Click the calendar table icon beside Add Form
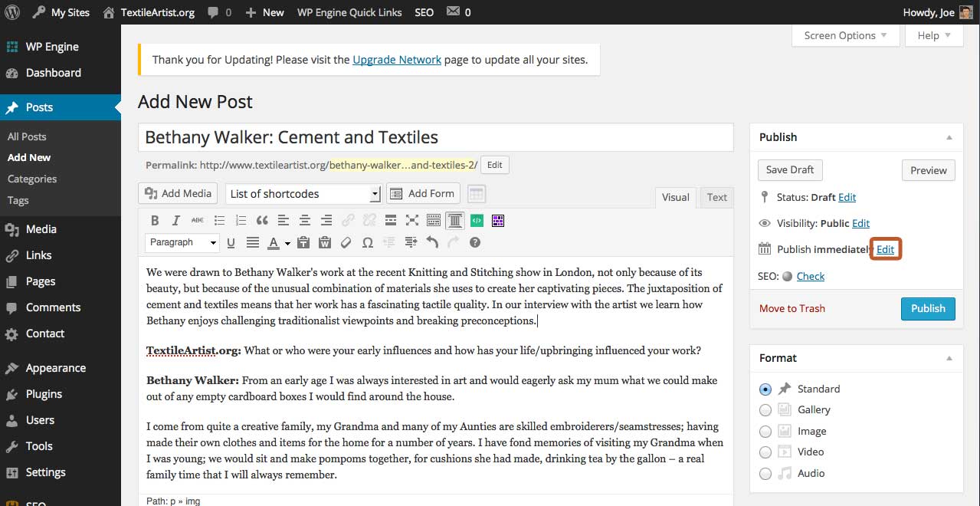 tap(477, 194)
